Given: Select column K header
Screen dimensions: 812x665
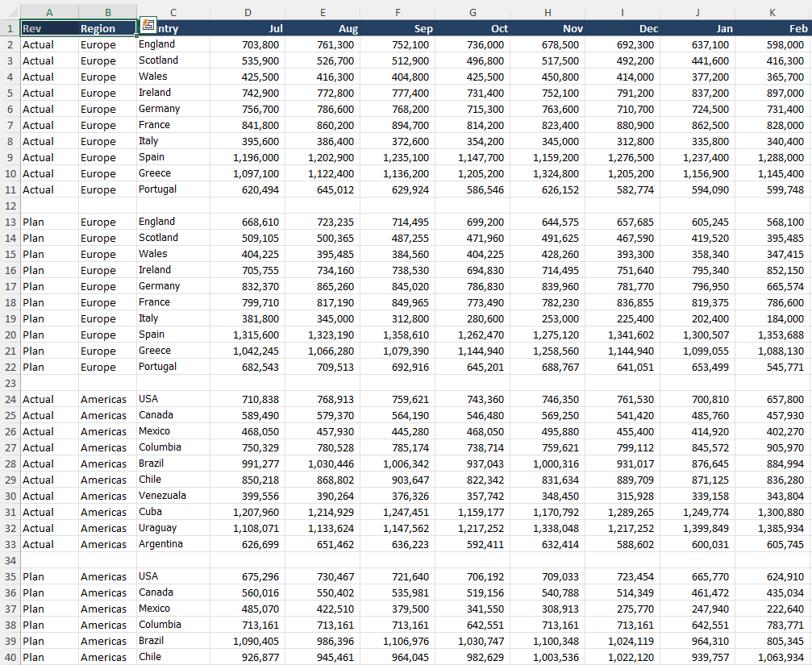Looking at the screenshot, I should (772, 12).
